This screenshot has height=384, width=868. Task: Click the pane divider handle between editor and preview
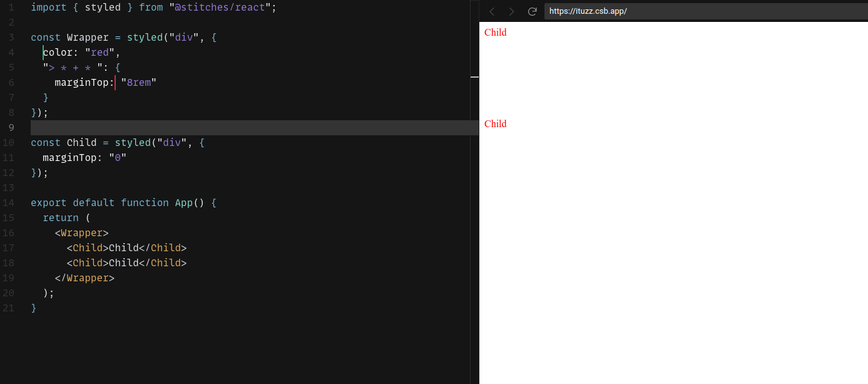pyautogui.click(x=474, y=78)
